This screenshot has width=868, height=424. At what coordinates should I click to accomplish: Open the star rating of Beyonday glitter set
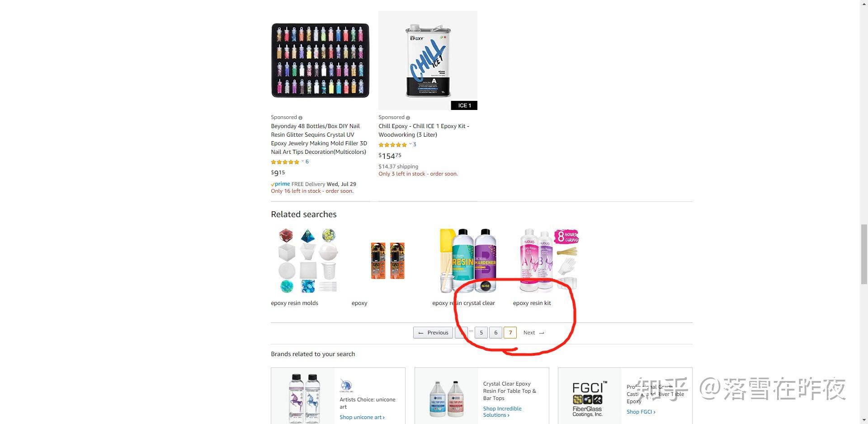click(x=285, y=162)
